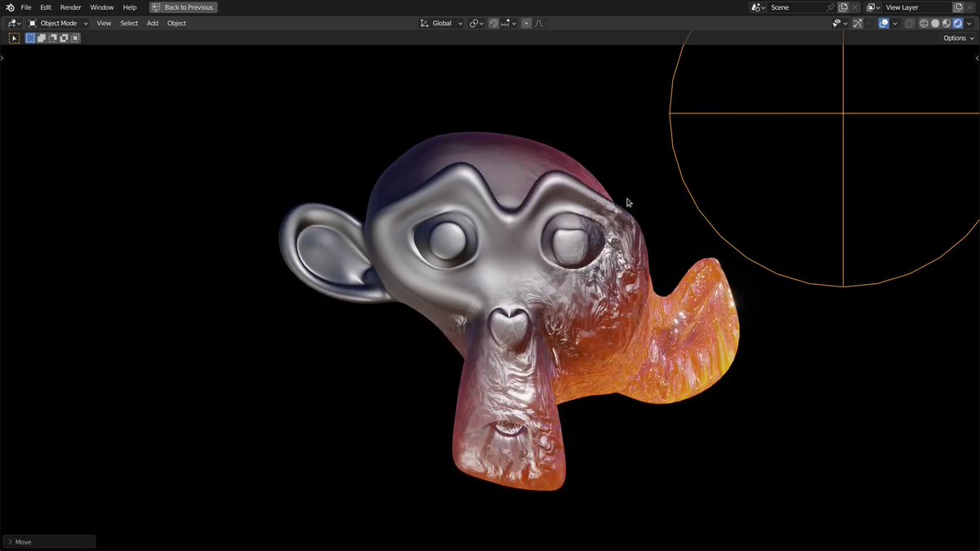
Task: Choose the Set new selection mode
Action: [x=30, y=38]
